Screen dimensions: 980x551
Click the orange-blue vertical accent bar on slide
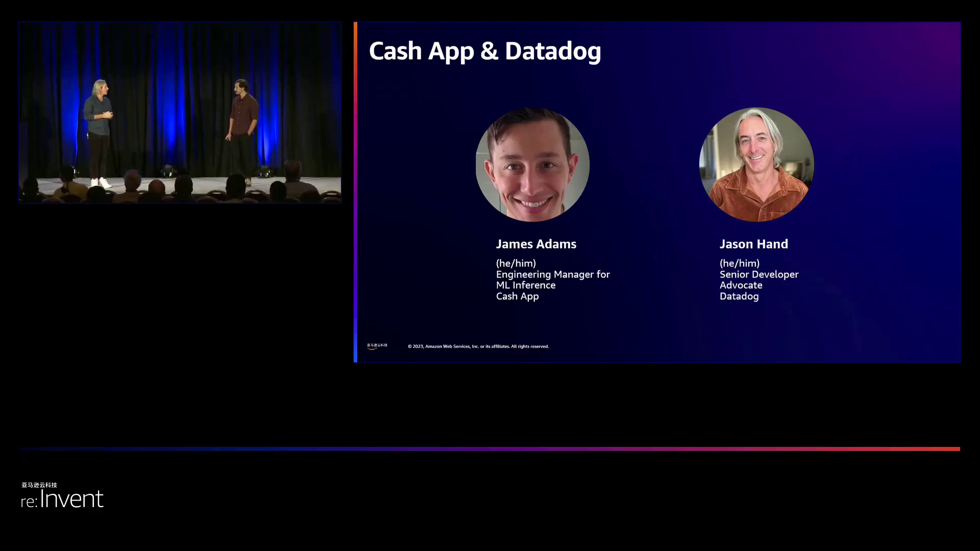coord(355,192)
